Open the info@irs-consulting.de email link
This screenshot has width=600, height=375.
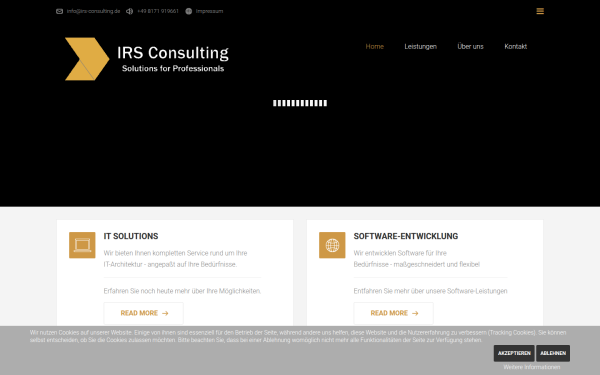pyautogui.click(x=93, y=11)
